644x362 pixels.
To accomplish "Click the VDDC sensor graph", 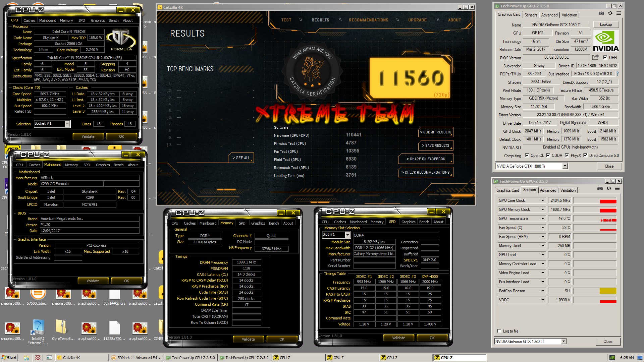I will (x=595, y=300).
